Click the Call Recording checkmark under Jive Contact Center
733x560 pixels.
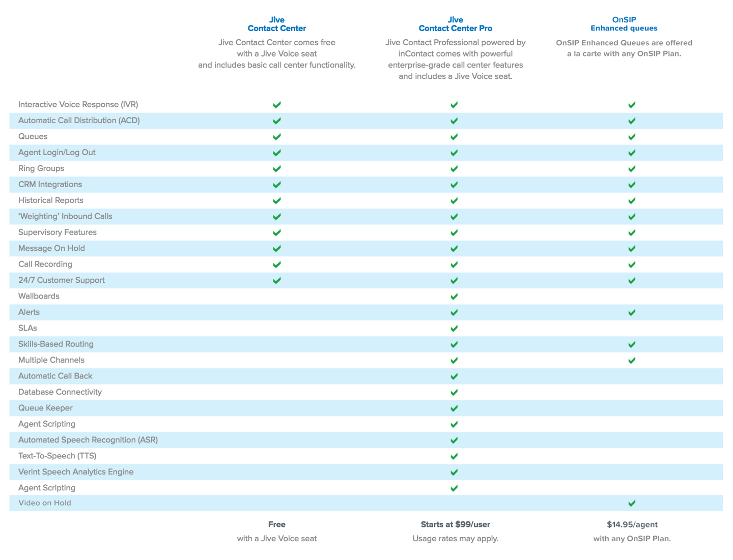pos(277,264)
